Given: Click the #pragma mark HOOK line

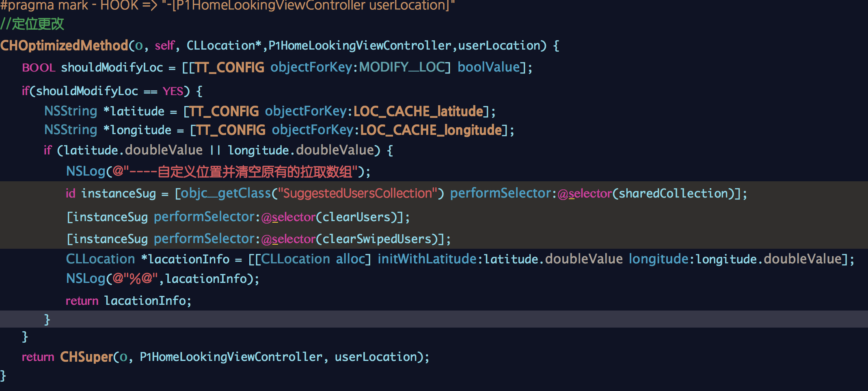Looking at the screenshot, I should pyautogui.click(x=227, y=6).
